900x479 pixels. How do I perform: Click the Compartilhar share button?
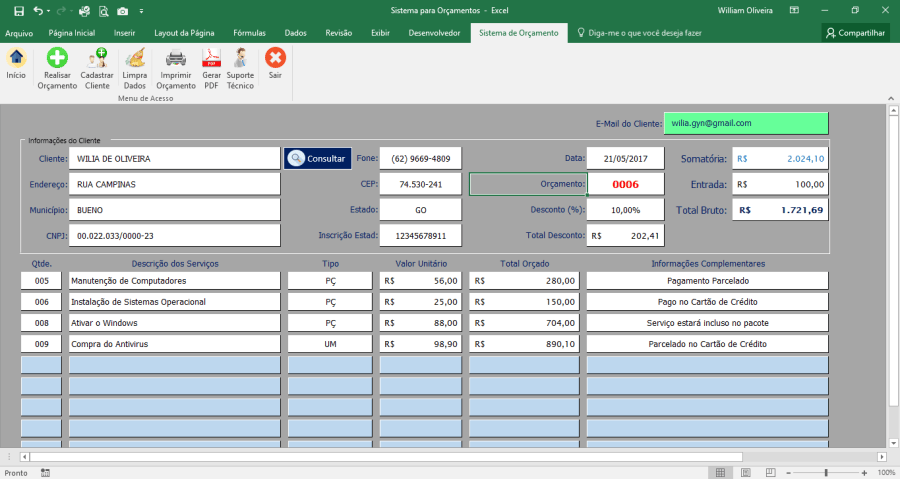pyautogui.click(x=855, y=33)
